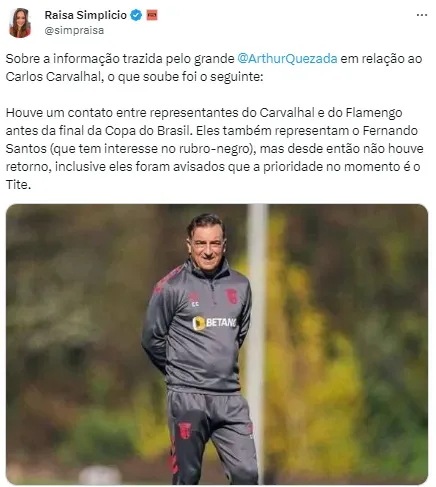Image resolution: width=436 pixels, height=487 pixels.
Task: Click the coach's face in the photo
Action: (x=207, y=245)
